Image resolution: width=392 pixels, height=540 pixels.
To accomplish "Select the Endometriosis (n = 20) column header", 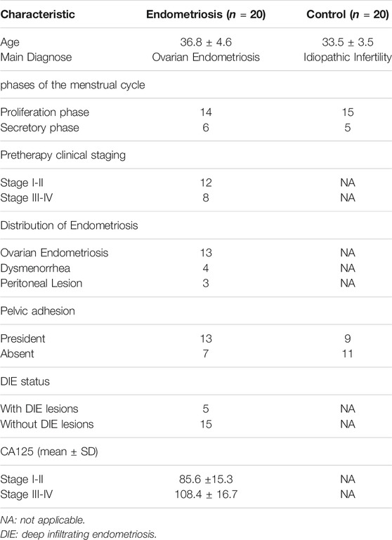I will coord(206,14).
